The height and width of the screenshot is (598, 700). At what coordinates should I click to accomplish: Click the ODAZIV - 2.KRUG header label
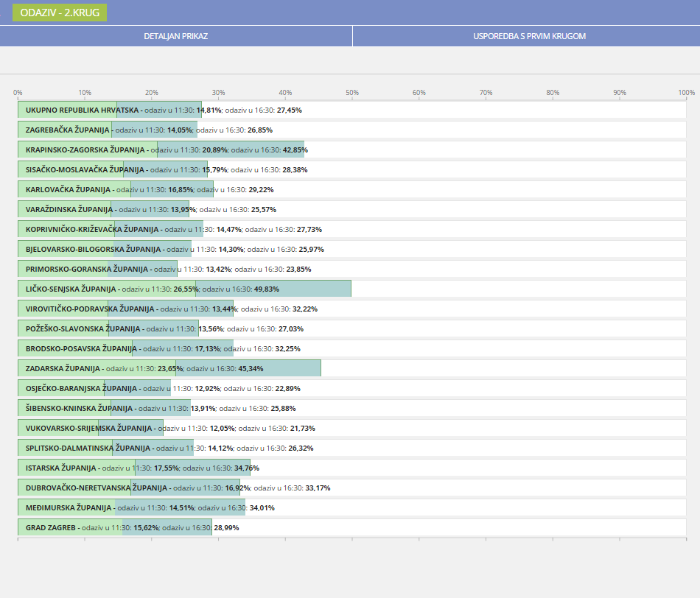pos(60,13)
